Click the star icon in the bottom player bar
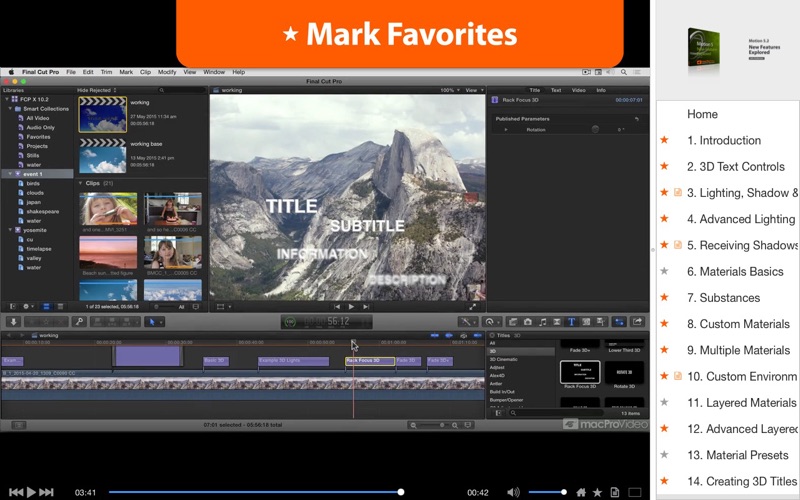 (597, 492)
